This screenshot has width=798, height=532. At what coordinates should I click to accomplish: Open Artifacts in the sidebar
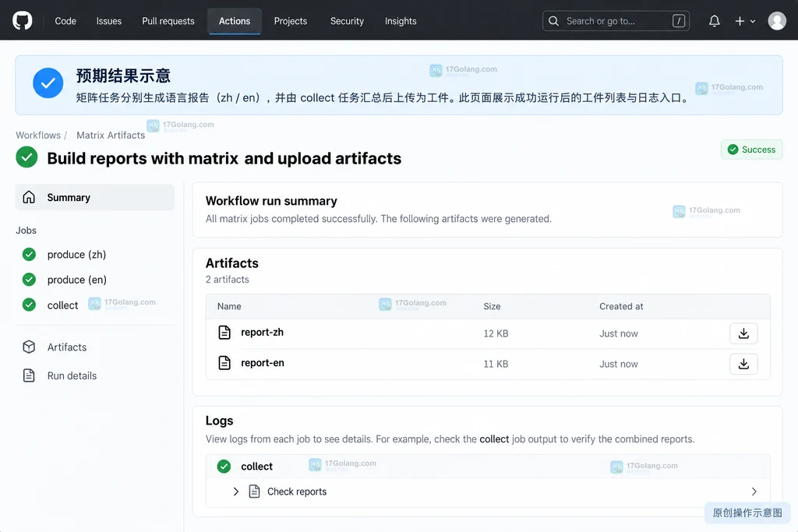click(67, 347)
